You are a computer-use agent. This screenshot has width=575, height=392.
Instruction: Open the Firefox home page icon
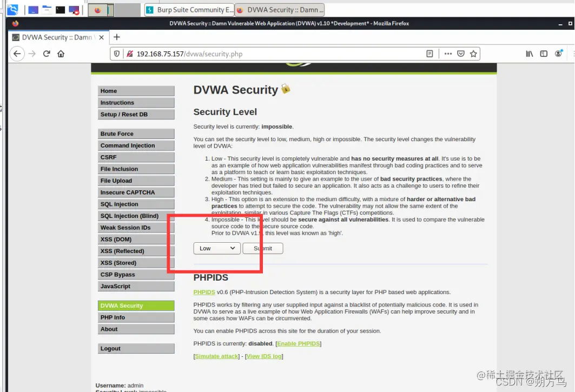click(61, 54)
